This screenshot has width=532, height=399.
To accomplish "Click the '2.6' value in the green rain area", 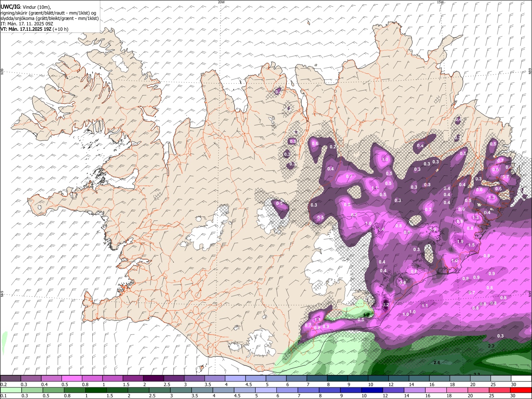I will [437, 362].
